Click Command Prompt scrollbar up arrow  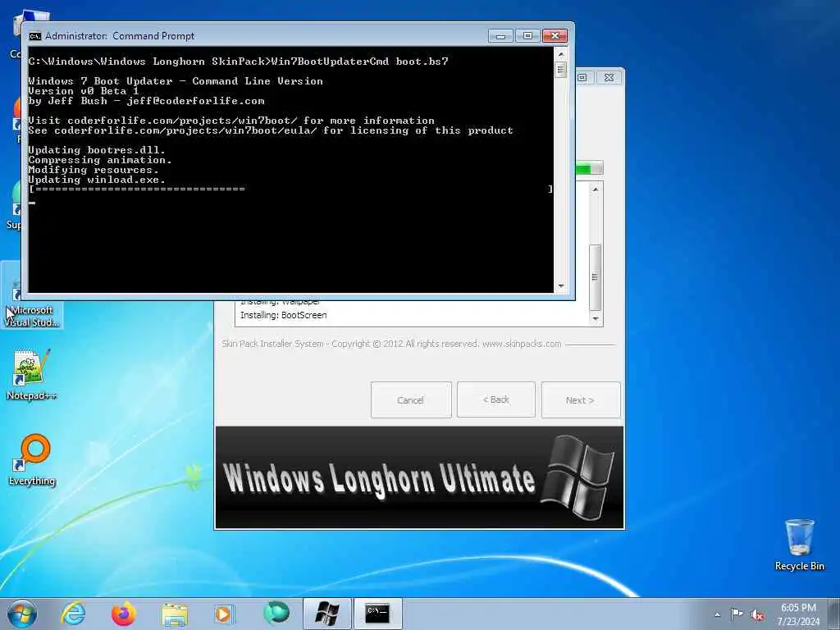(561, 54)
